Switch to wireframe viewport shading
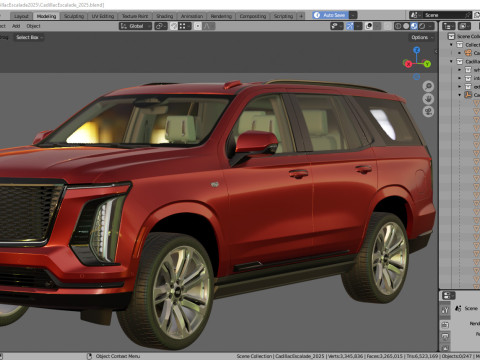480x360 pixels. point(398,26)
